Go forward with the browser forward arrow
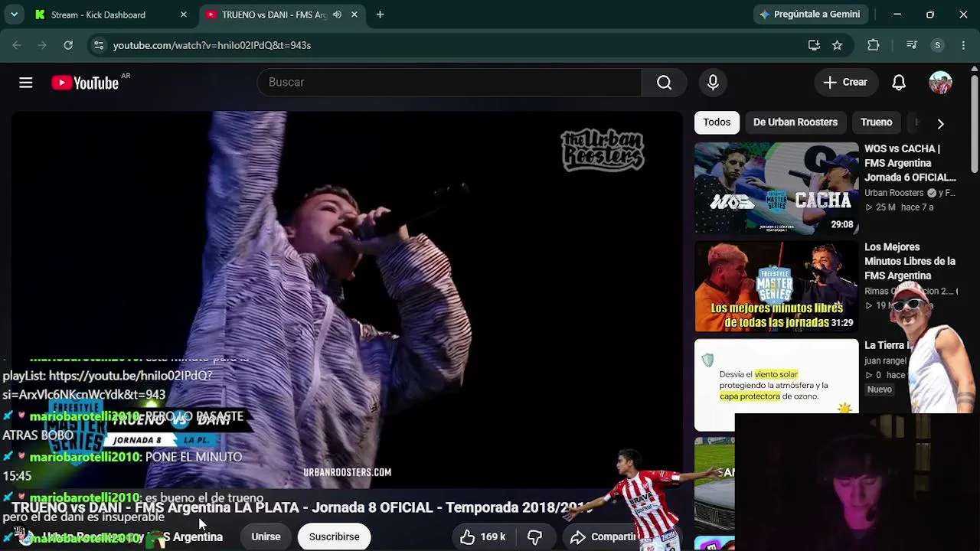The image size is (980, 551). [x=42, y=45]
